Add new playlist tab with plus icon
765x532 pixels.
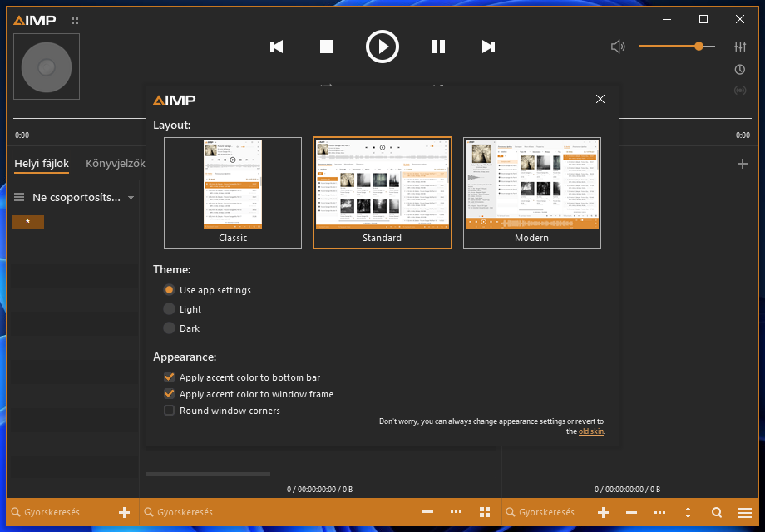pos(742,164)
